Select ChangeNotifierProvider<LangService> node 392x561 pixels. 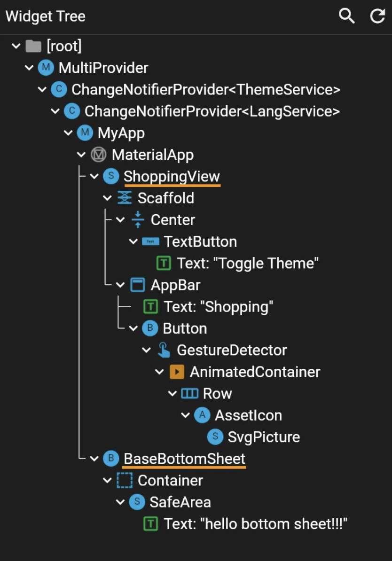[x=212, y=111]
